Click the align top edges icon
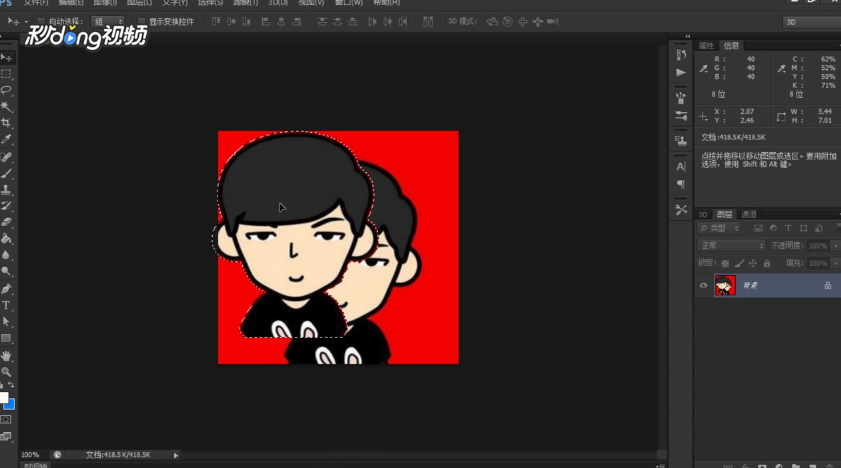 216,21
